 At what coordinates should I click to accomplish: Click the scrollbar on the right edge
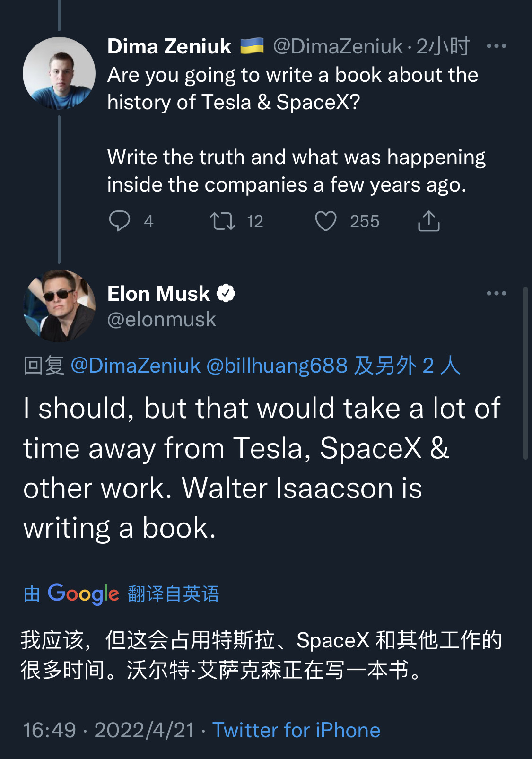click(x=525, y=373)
